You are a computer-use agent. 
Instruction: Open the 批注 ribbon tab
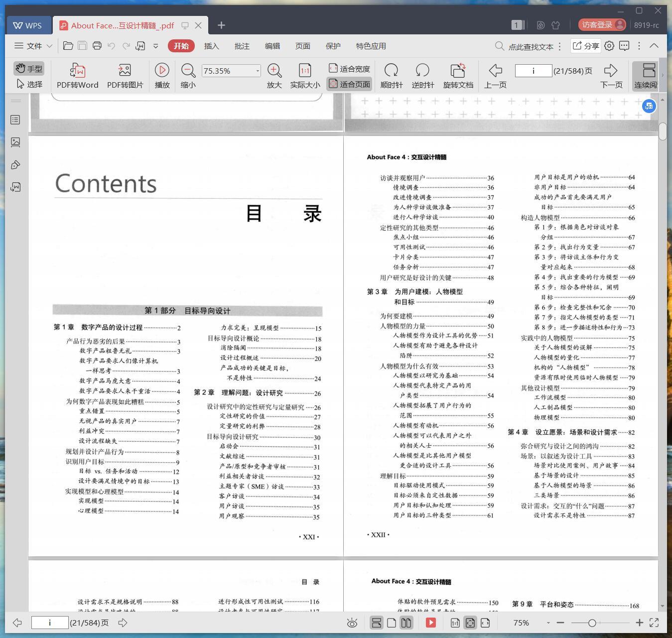tap(242, 46)
